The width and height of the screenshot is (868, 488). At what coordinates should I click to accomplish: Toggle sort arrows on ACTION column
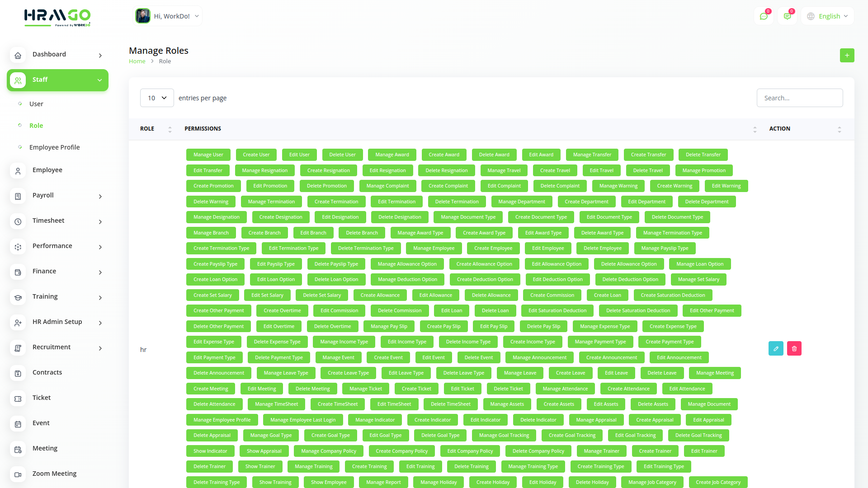[x=839, y=129]
